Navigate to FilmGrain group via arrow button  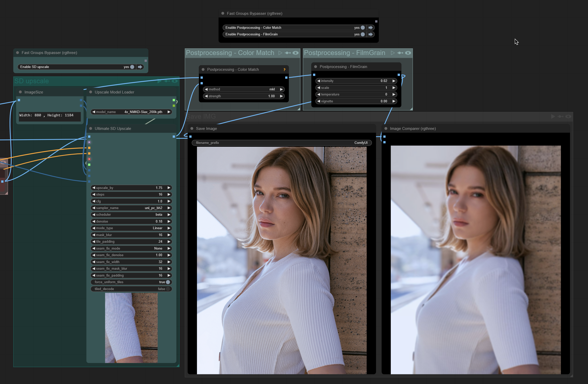tap(371, 34)
